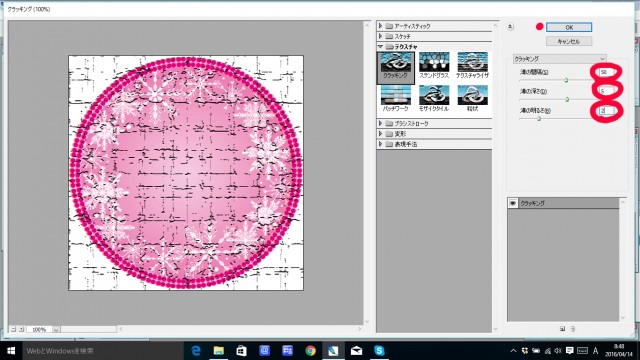Select the ステンドグラス filter thumbnail
This screenshot has width=640, height=360.
433,66
